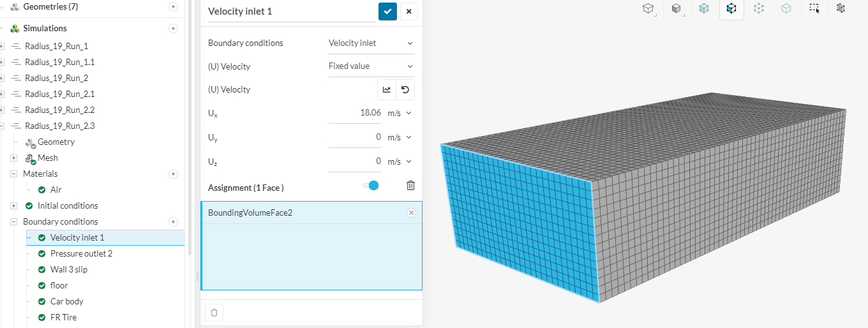Confirm the Velocity inlet 1 settings with the checkmark
This screenshot has height=328, width=868.
click(387, 11)
